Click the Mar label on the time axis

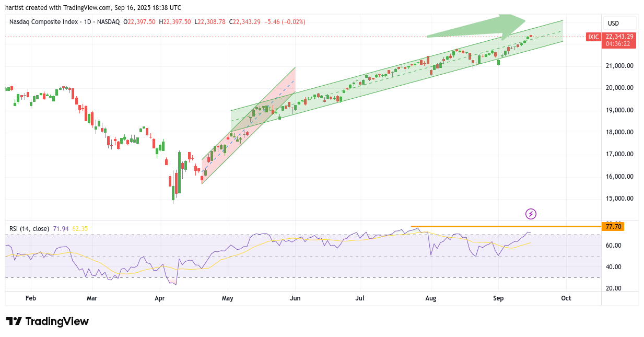92,298
